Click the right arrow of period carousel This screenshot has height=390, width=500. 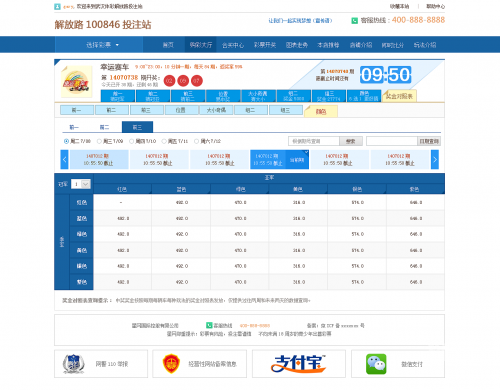coord(435,159)
